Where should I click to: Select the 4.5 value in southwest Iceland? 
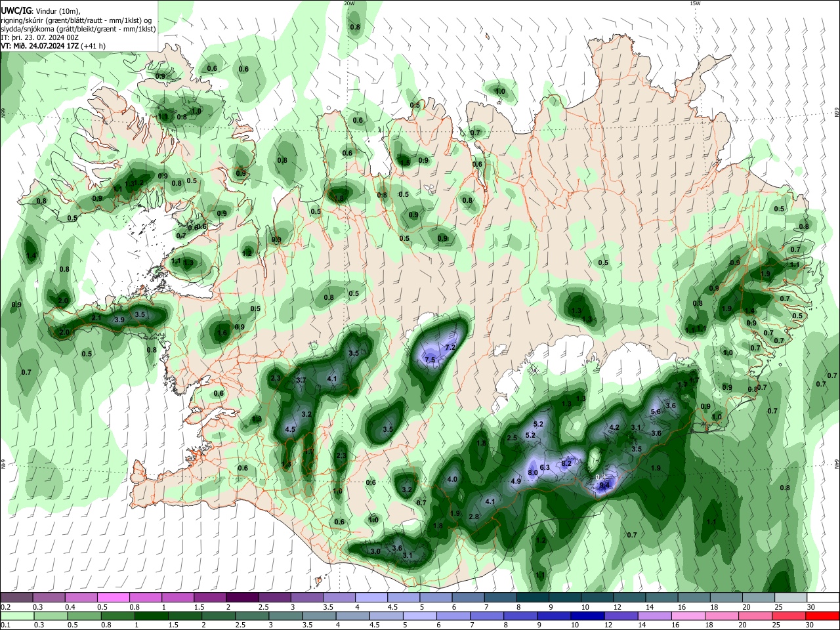point(290,430)
